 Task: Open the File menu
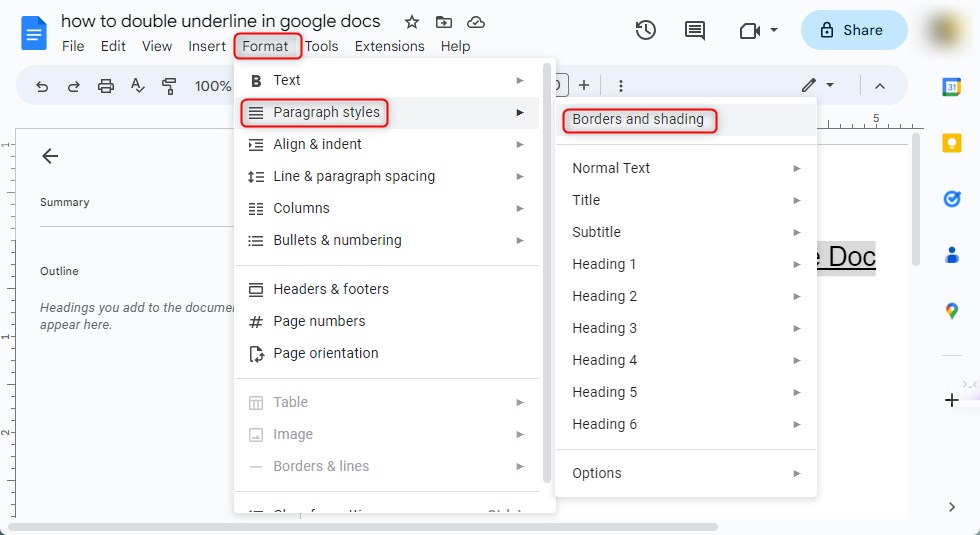coord(73,46)
